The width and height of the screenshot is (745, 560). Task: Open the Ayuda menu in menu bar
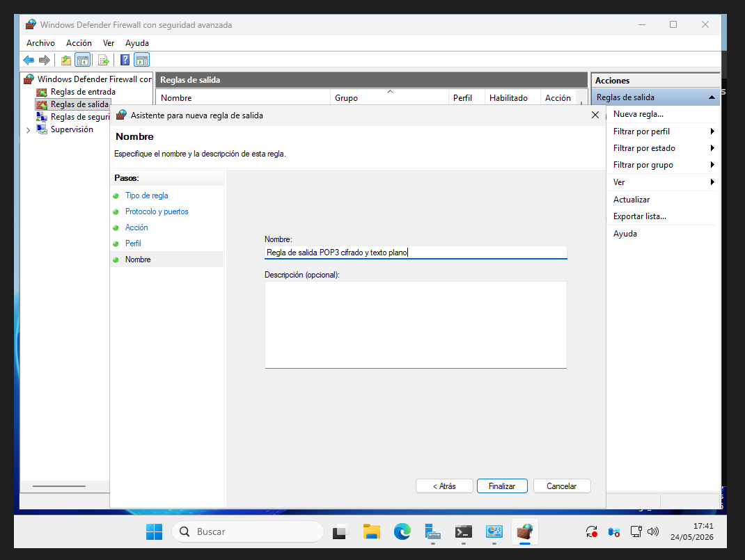click(137, 43)
